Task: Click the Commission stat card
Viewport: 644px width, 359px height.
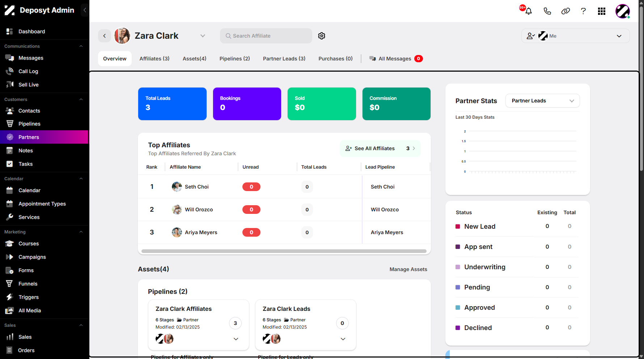Action: pyautogui.click(x=397, y=104)
